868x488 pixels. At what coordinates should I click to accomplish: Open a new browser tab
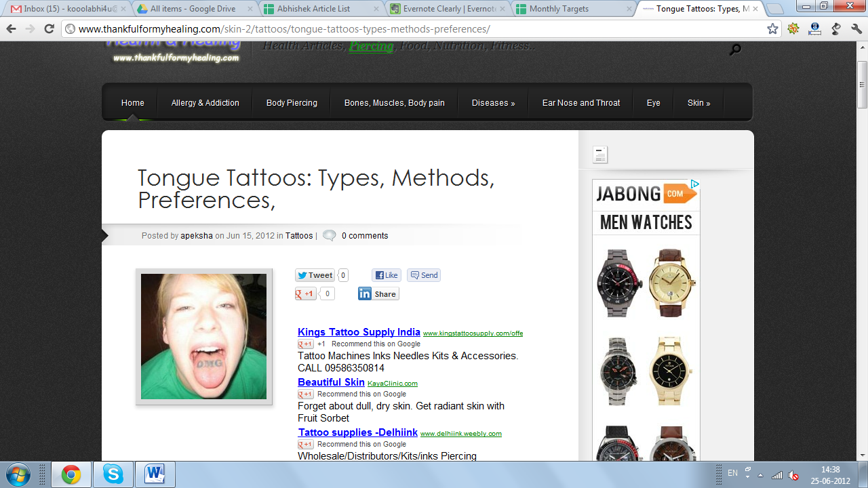tap(774, 9)
